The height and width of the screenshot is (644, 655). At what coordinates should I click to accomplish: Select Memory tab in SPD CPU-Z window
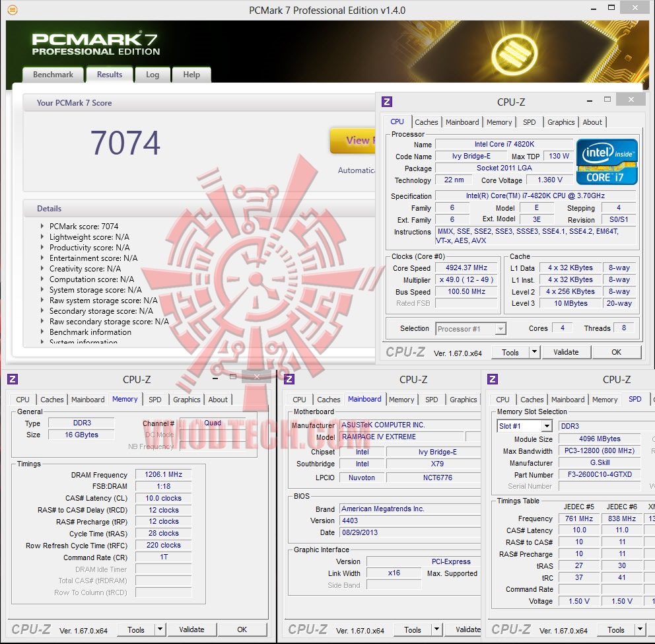pyautogui.click(x=604, y=400)
